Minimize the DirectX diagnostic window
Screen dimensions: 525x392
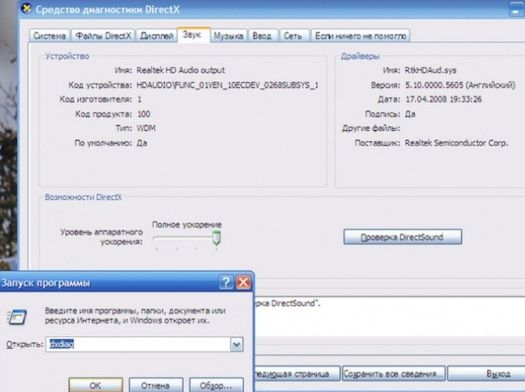click(516, 9)
